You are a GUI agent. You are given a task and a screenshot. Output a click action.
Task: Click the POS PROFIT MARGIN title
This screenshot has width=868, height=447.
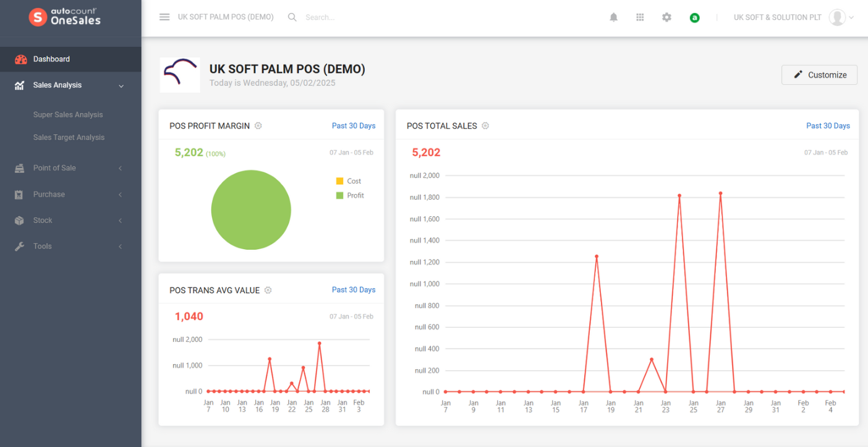pyautogui.click(x=210, y=126)
